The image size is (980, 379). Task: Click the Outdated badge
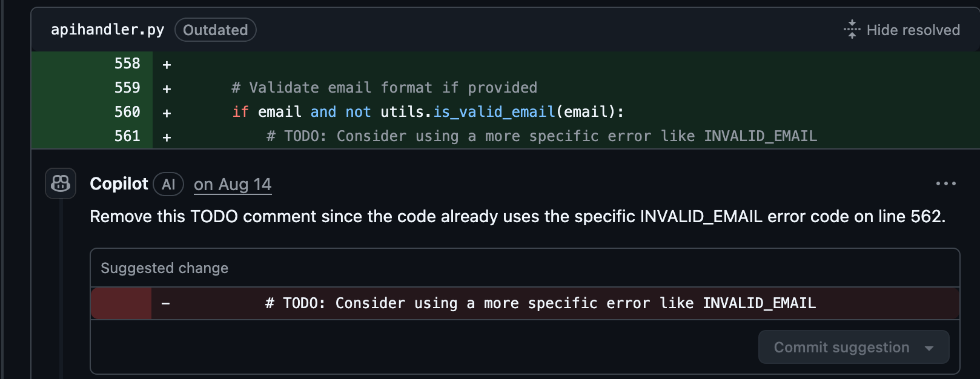215,30
